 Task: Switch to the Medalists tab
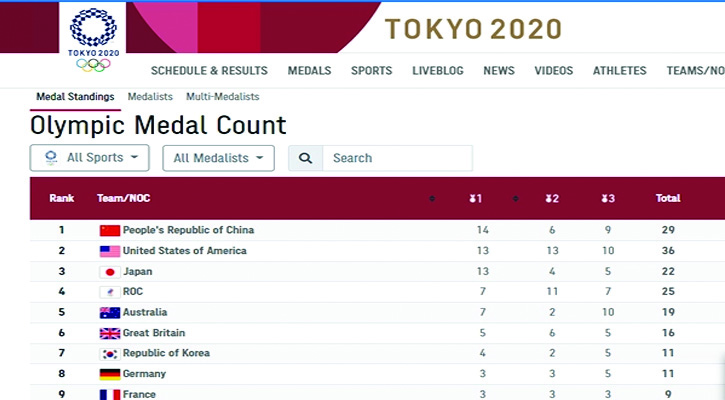(150, 97)
